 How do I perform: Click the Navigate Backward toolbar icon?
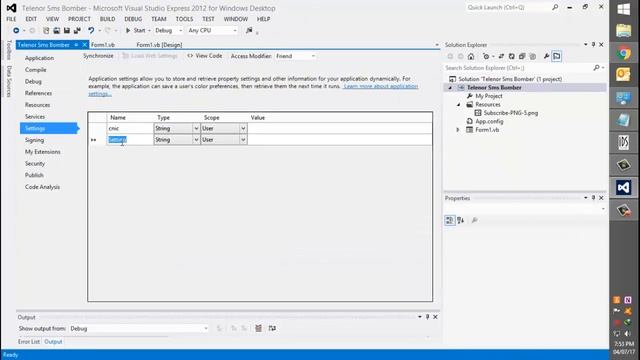tap(16, 31)
